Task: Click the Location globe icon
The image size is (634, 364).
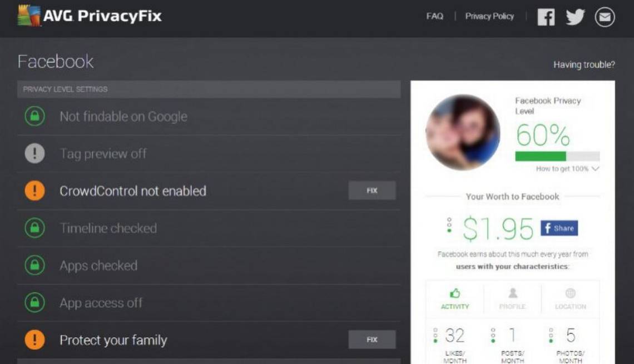Action: [x=571, y=293]
